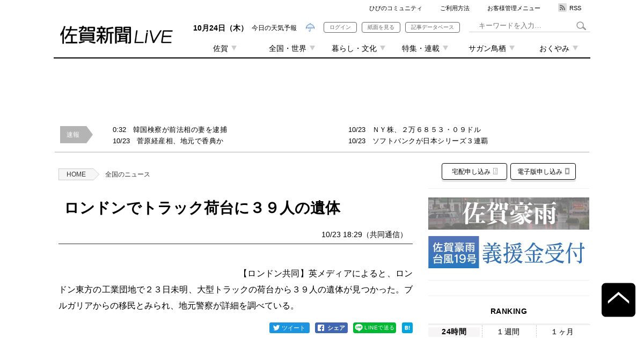Click the 佐賀新聞LiVE logo
The image size is (644, 338).
116,35
